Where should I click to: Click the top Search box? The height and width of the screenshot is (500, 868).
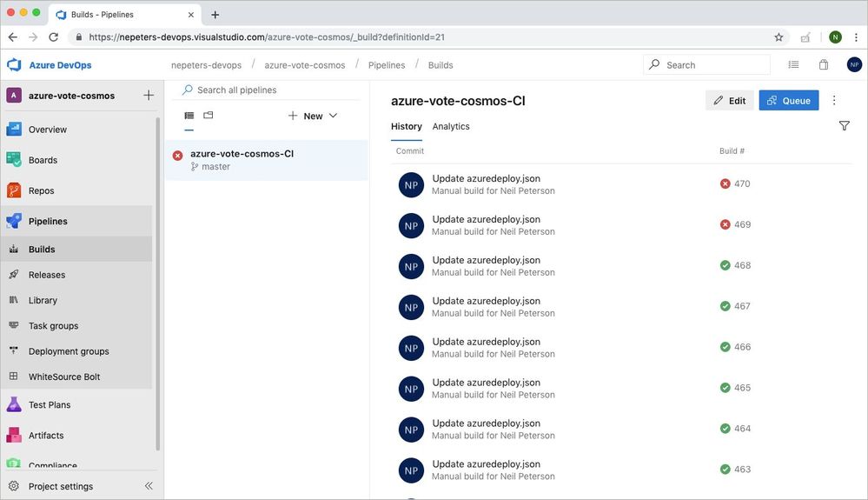pos(706,65)
